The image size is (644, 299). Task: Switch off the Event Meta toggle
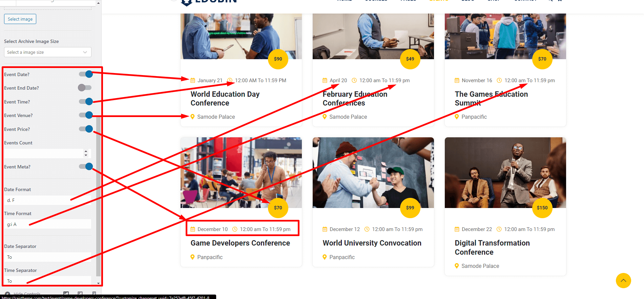click(x=85, y=166)
